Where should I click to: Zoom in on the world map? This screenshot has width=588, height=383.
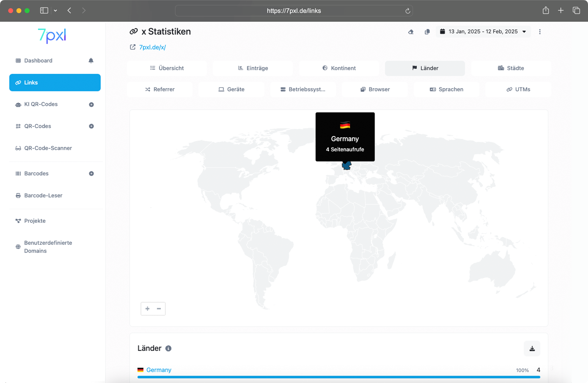148,309
